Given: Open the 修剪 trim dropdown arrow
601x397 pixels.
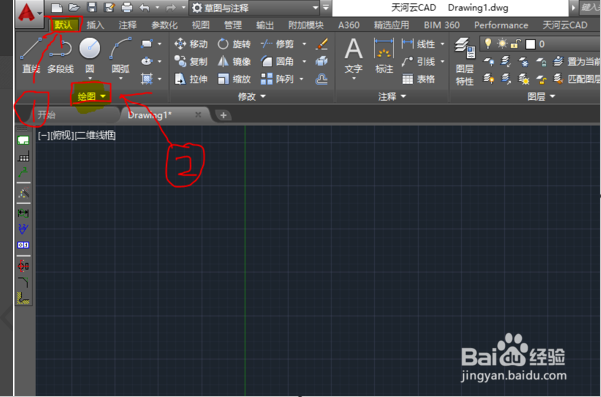Looking at the screenshot, I should pyautogui.click(x=304, y=44).
